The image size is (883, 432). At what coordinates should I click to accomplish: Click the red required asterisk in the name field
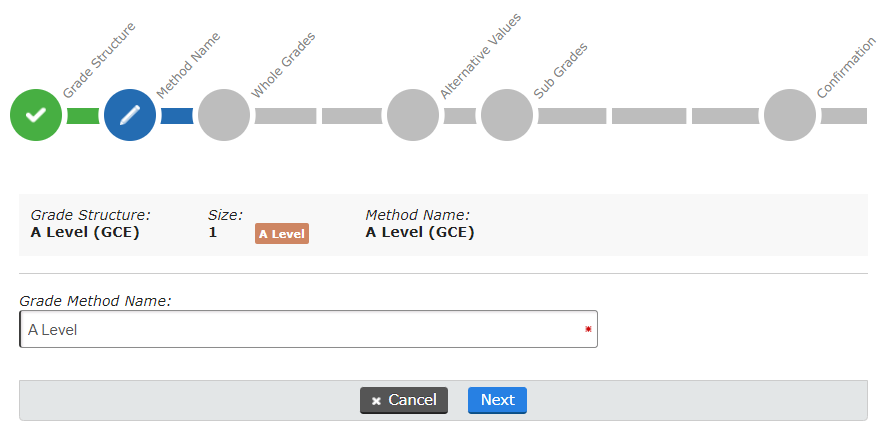click(588, 329)
